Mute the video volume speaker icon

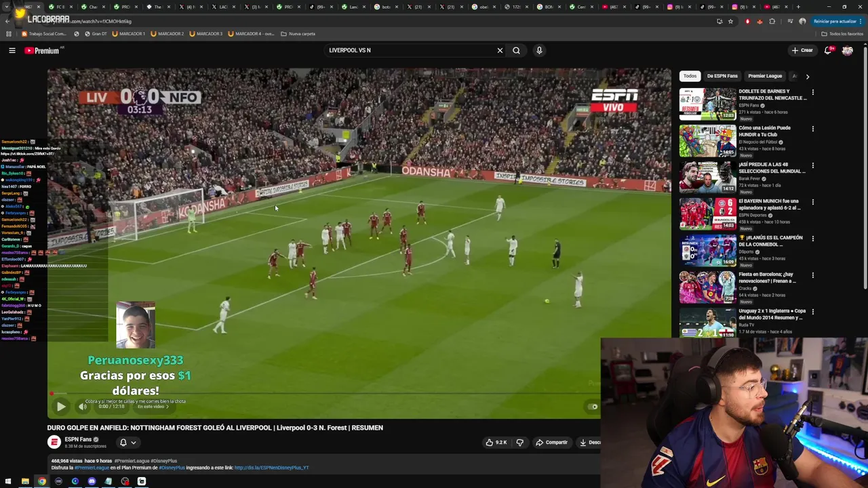coord(83,407)
